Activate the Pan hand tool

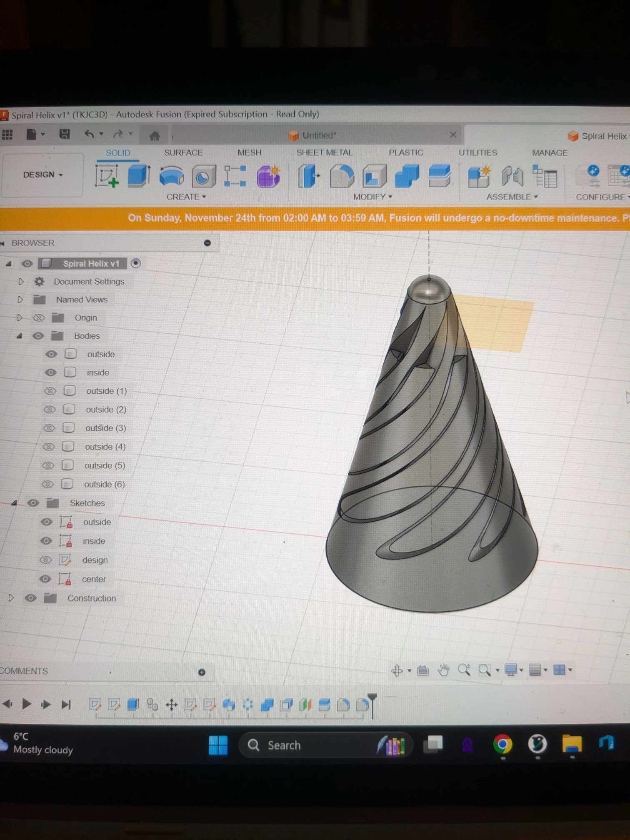click(443, 670)
